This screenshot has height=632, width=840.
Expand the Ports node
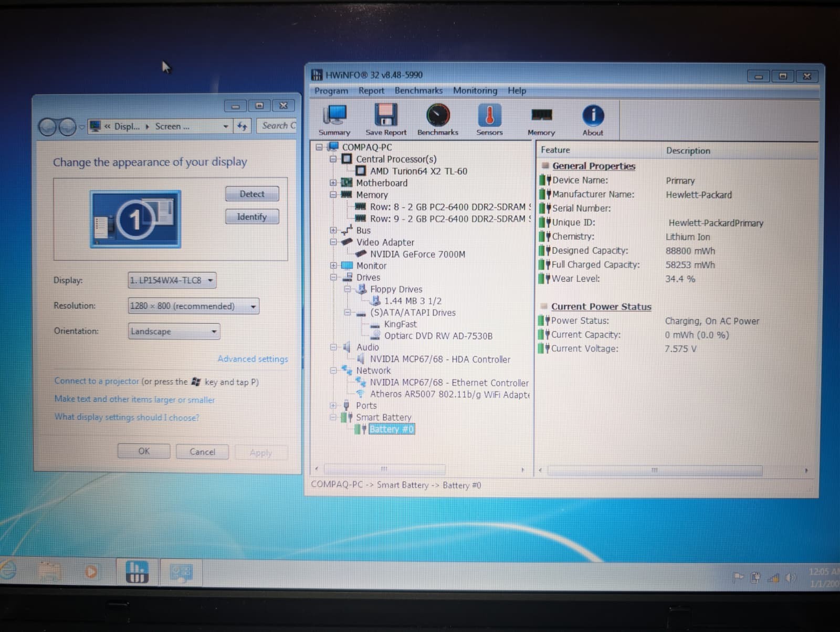333,406
